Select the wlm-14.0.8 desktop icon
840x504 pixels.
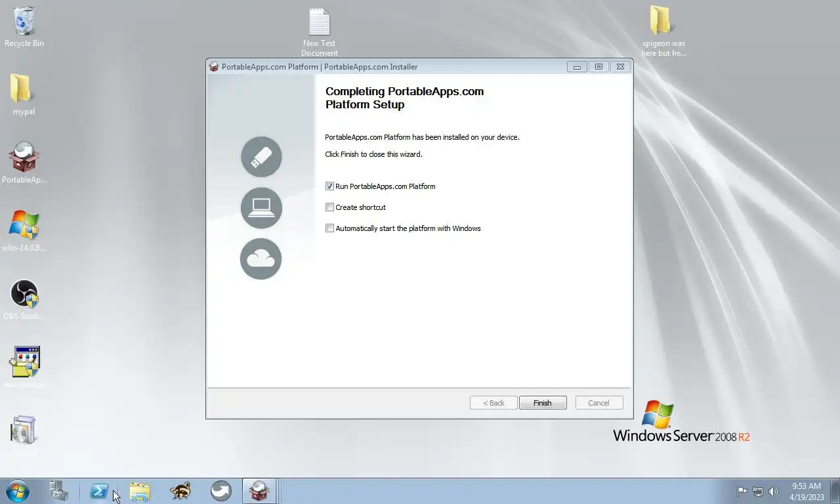(x=24, y=231)
